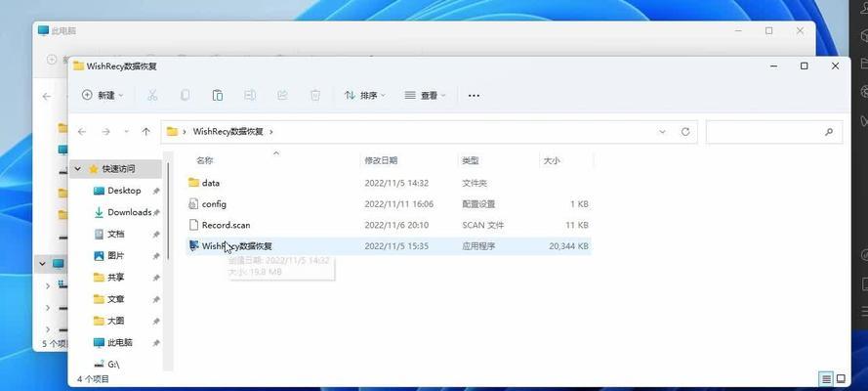Click 此电脑 window title icon
This screenshot has height=391, width=868.
[x=43, y=30]
